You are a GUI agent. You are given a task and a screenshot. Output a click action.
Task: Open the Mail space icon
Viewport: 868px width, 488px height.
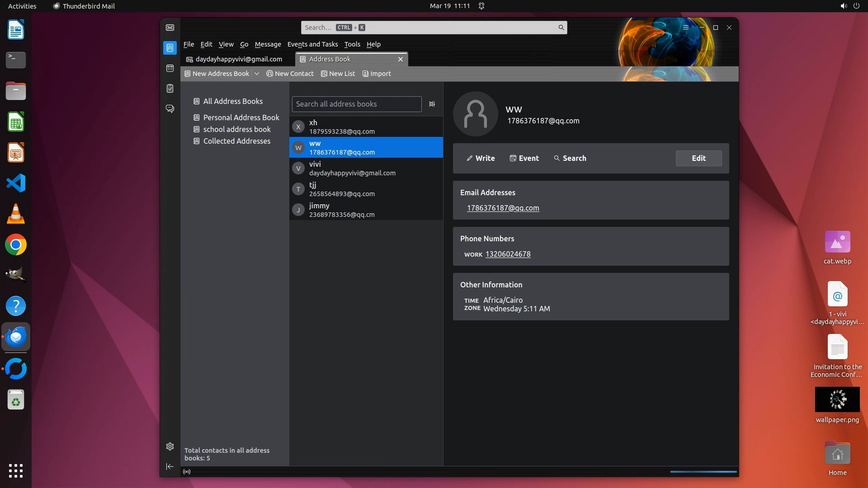[170, 28]
